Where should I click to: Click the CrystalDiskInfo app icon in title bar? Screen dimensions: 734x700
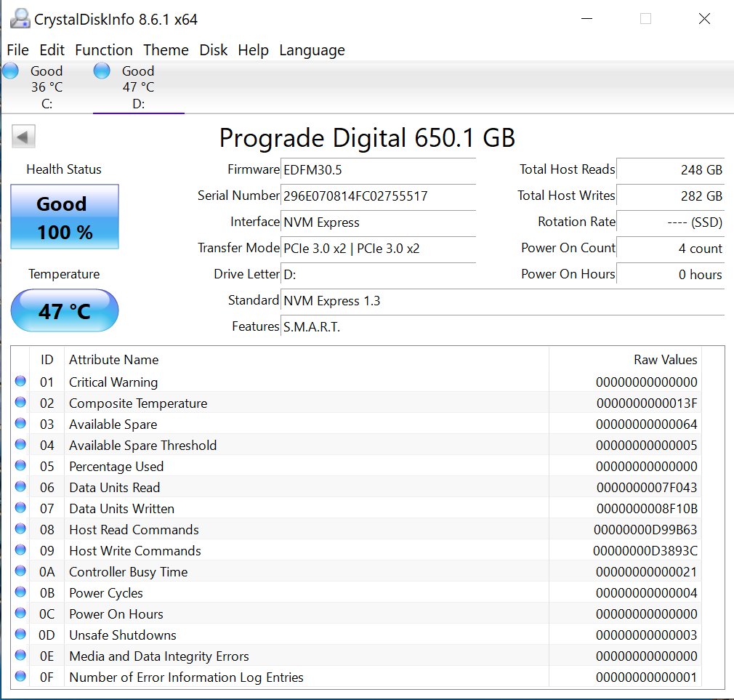point(20,19)
